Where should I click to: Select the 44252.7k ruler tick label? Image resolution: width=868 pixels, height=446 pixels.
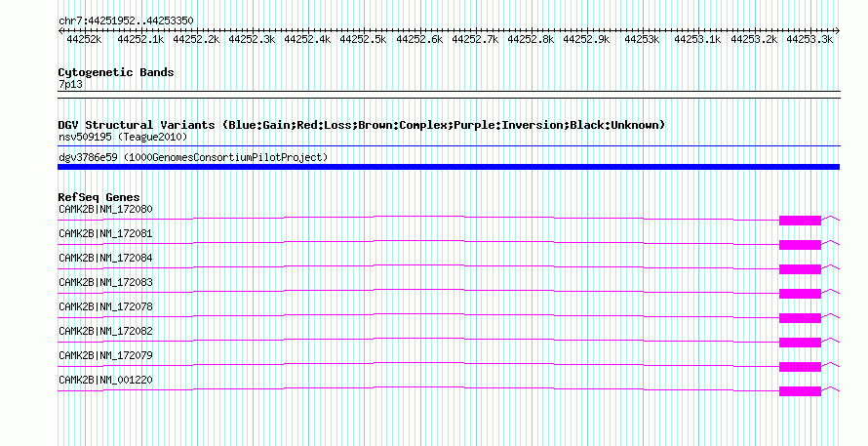476,39
